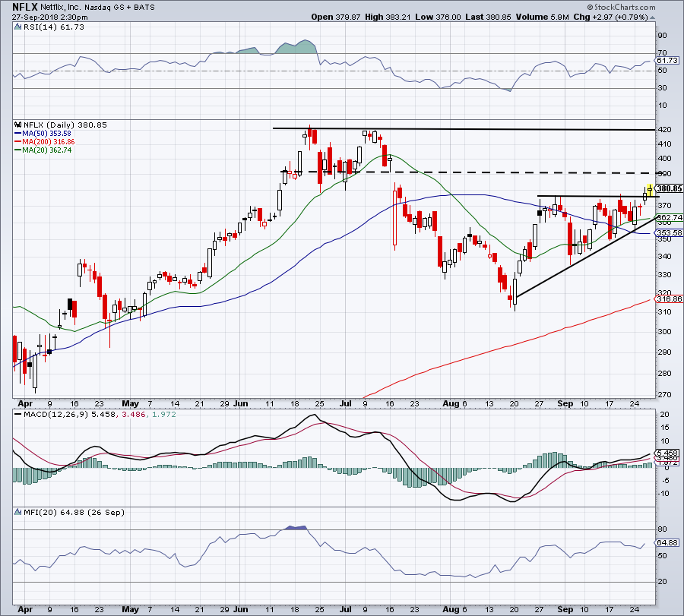Click the 'MA(20) 362.74' legend entry
Image resolution: width=684 pixels, height=616 pixels.
pos(46,150)
